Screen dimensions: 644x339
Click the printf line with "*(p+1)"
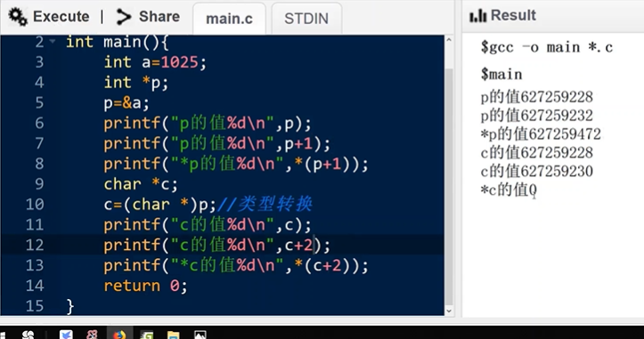coord(236,164)
